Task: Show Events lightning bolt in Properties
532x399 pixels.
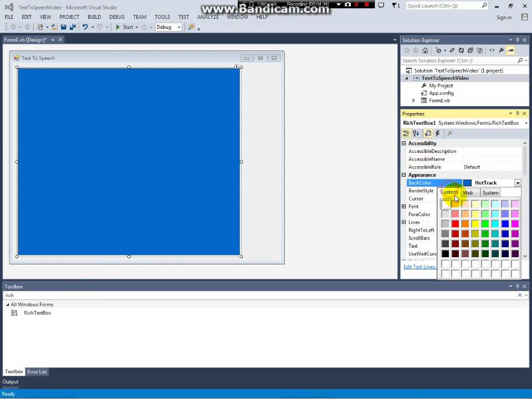Action: (438, 134)
